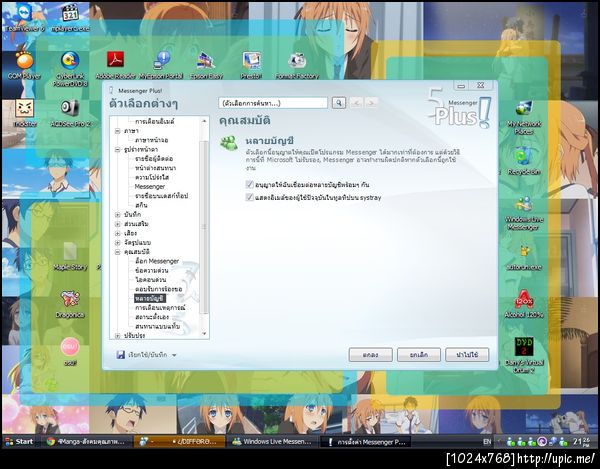Toggle first checkbox allowing multiple accounts simultaneously
600x469 pixels.
249,185
